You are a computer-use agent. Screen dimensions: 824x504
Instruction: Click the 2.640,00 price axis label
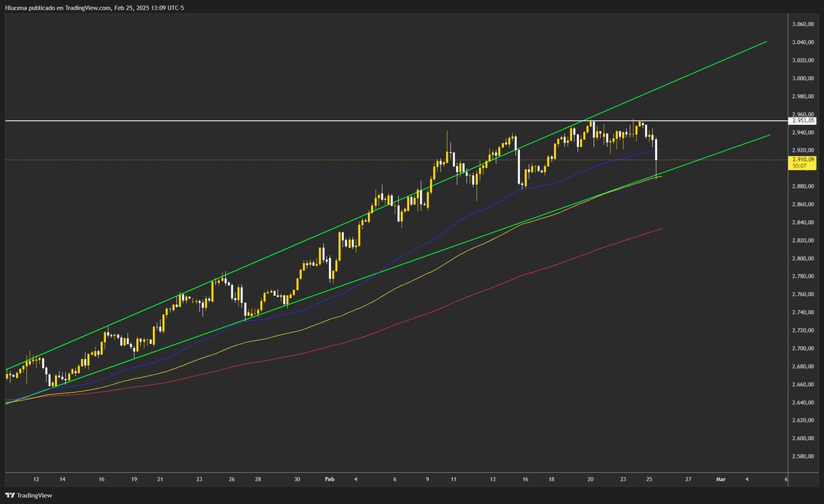coord(802,402)
